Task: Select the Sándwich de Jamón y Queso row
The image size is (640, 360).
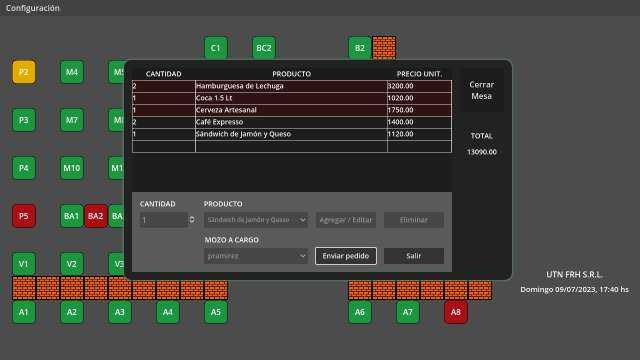Action: 292,134
